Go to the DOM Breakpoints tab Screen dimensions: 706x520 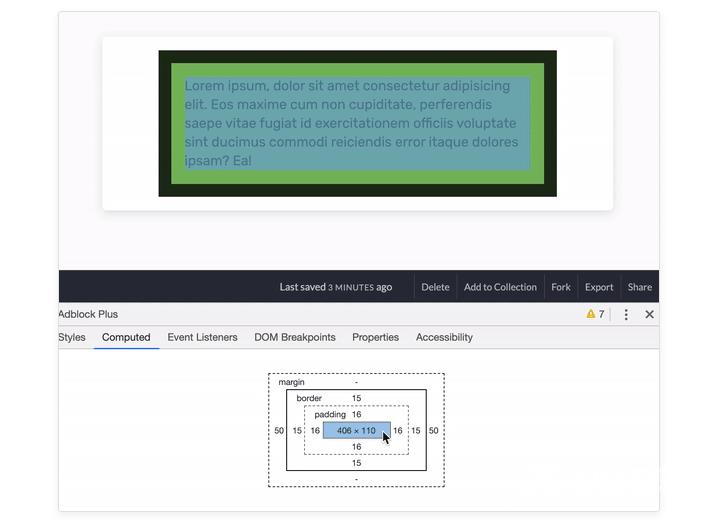[x=295, y=337]
